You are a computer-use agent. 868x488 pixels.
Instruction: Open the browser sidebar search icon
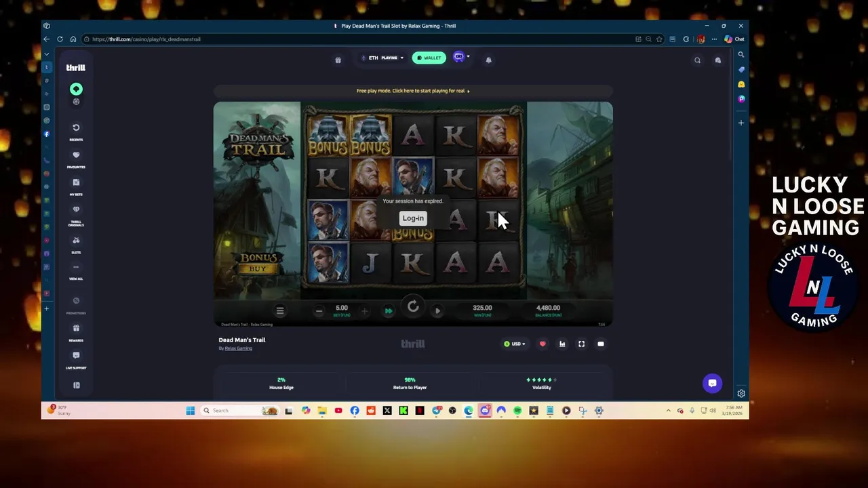[741, 55]
